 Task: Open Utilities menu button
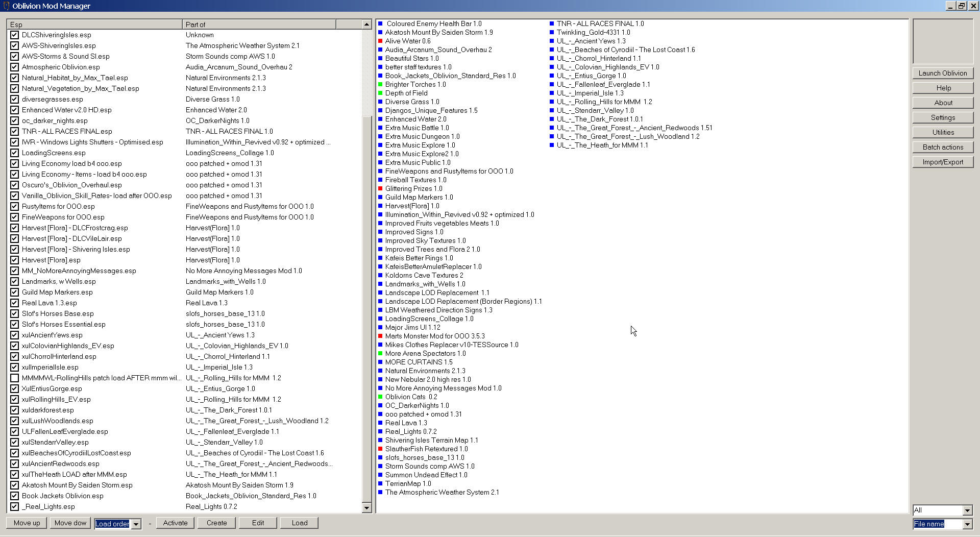[x=943, y=132]
